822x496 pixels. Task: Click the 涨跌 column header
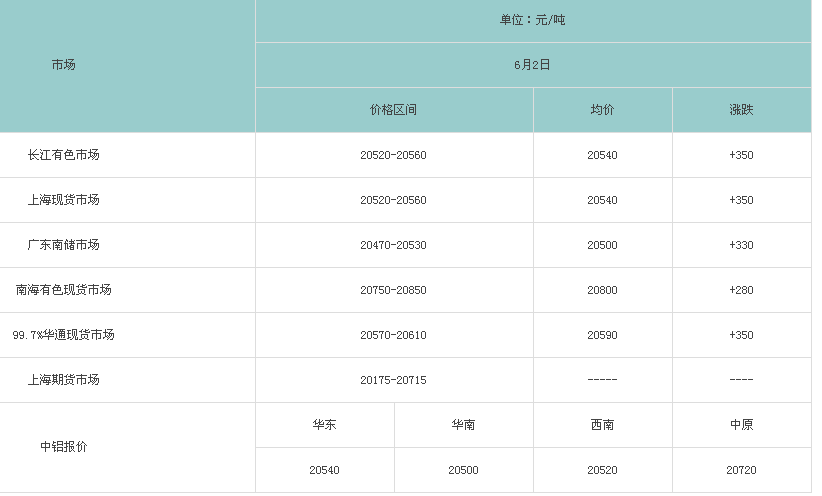click(x=741, y=110)
